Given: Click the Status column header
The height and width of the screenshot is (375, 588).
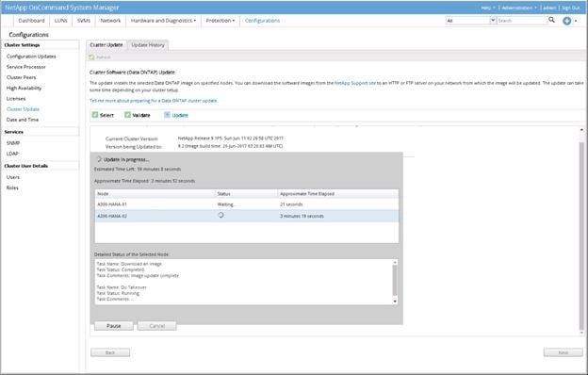Looking at the screenshot, I should [246, 194].
